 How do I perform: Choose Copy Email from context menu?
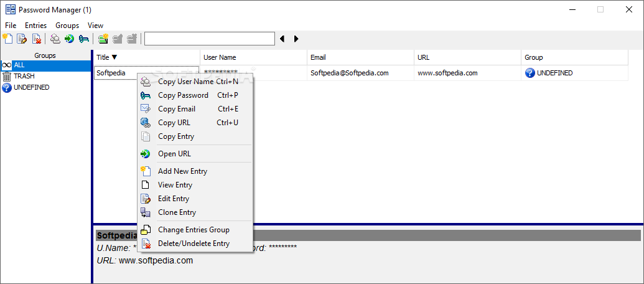[x=195, y=109]
